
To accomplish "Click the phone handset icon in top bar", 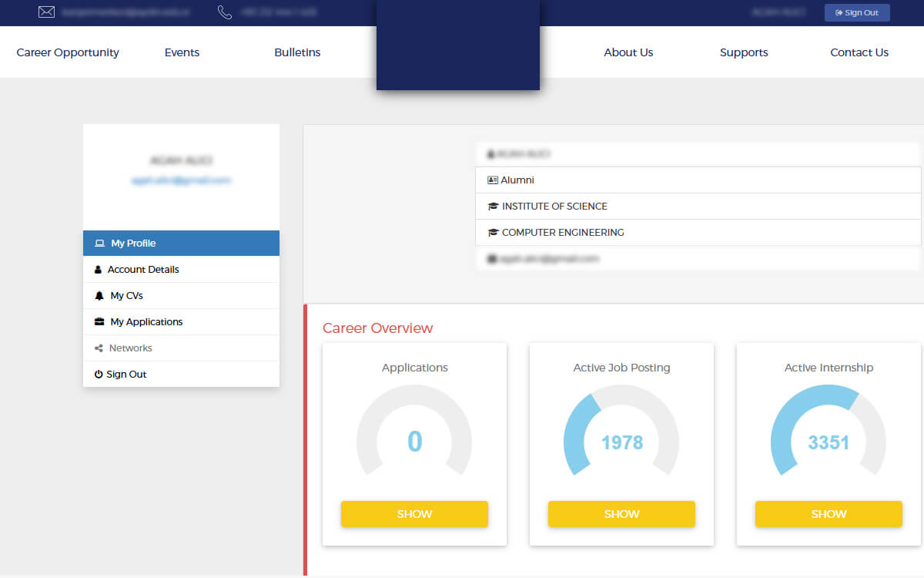I will pos(225,12).
